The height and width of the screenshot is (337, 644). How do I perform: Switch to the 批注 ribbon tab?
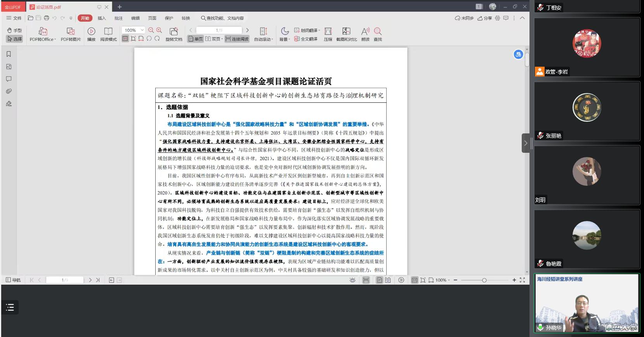point(118,18)
